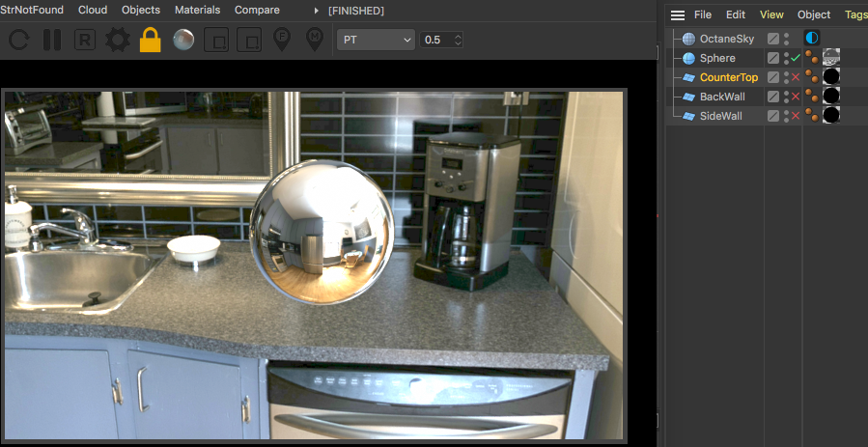The width and height of the screenshot is (868, 447).
Task: Open the Compare menu
Action: tap(257, 10)
